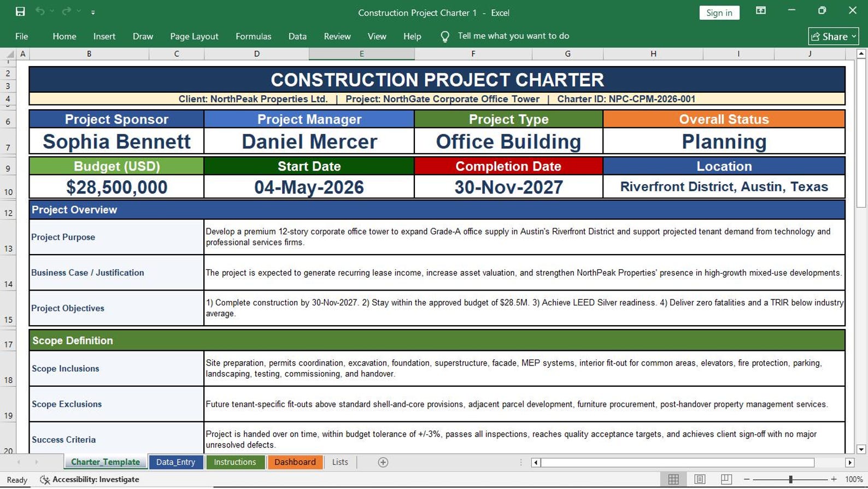Select the 04-May-2026 start date cell
The width and height of the screenshot is (868, 489).
309,187
